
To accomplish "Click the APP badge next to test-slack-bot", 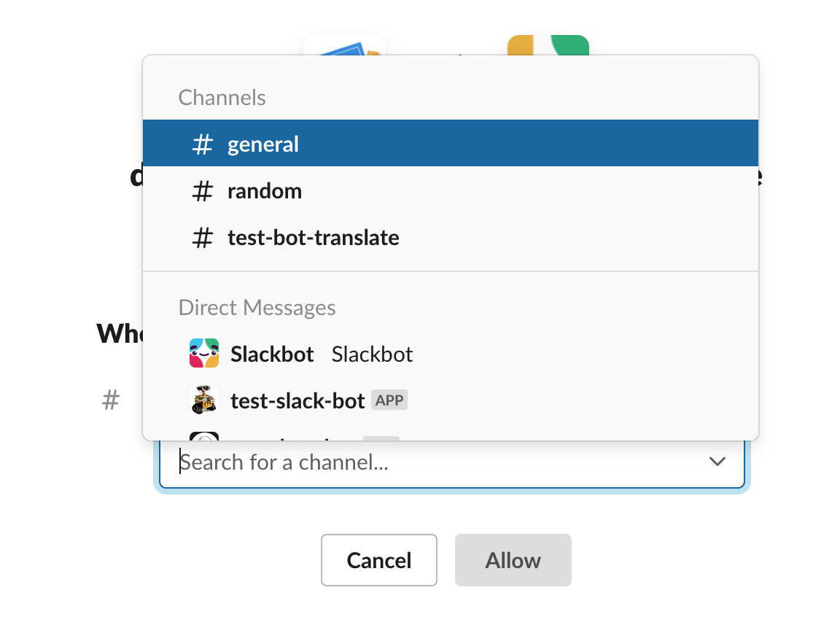I will point(389,400).
